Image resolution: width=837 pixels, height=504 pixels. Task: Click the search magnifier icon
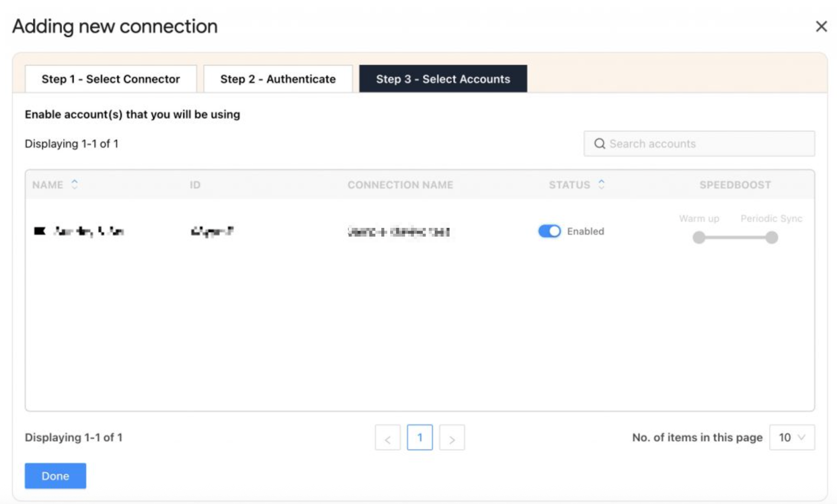(x=600, y=144)
